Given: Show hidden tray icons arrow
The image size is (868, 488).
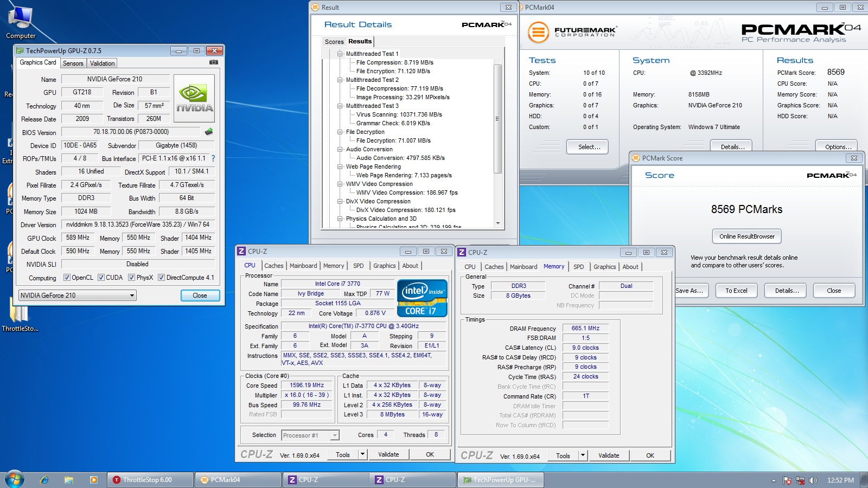Looking at the screenshot, I should pyautogui.click(x=774, y=480).
